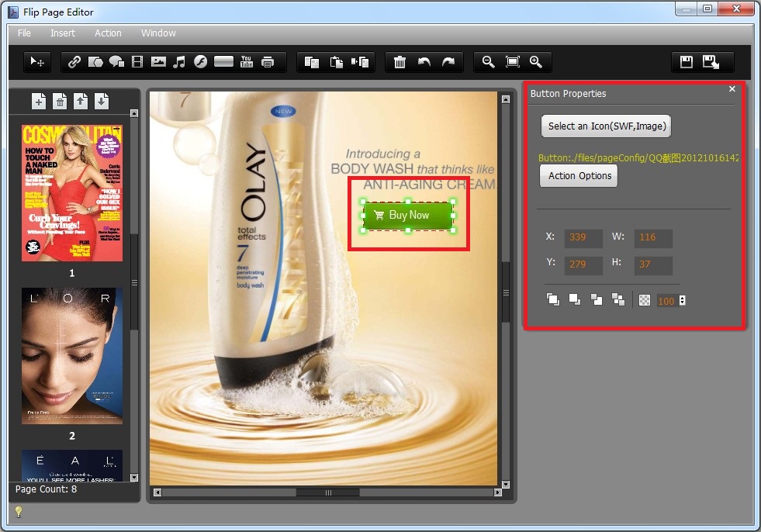
Task: Click the W width field
Action: tap(653, 237)
